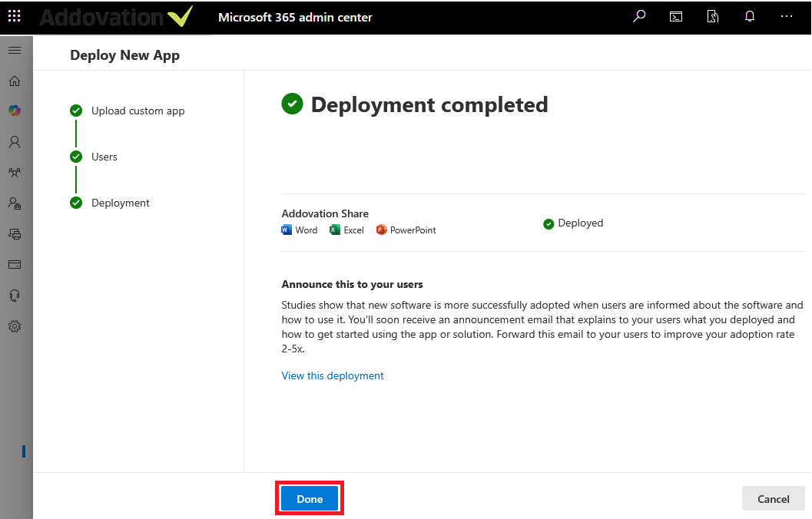Select the Upload custom app step
Screen dimensions: 812x519
(x=138, y=111)
